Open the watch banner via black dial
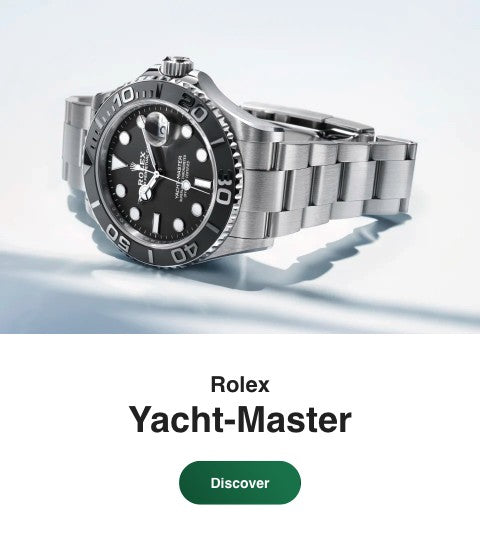The image size is (480, 540). point(162,176)
